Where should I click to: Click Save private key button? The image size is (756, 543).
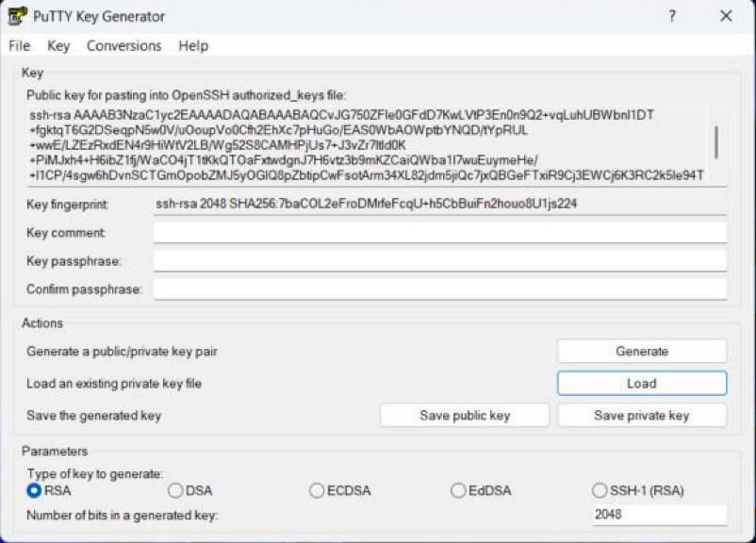pos(642,415)
